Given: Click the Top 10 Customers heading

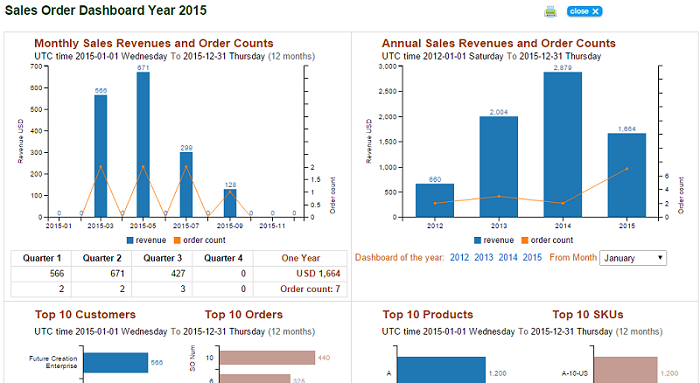Looking at the screenshot, I should click(85, 315).
